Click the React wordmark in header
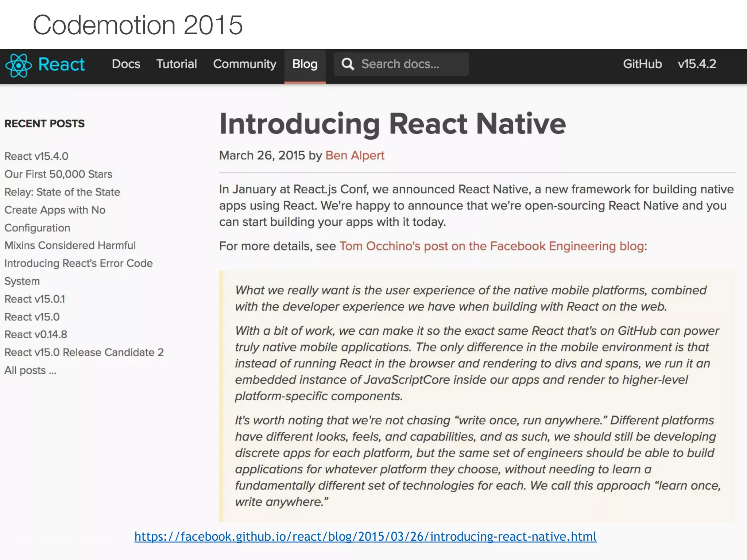Image resolution: width=747 pixels, height=560 pixels. 61,65
